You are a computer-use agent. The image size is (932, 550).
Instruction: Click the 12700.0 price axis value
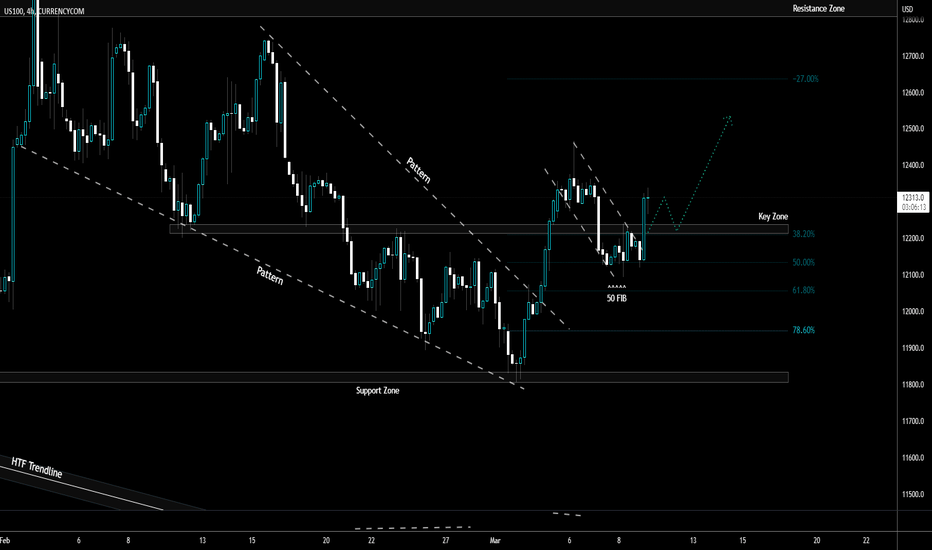click(913, 56)
